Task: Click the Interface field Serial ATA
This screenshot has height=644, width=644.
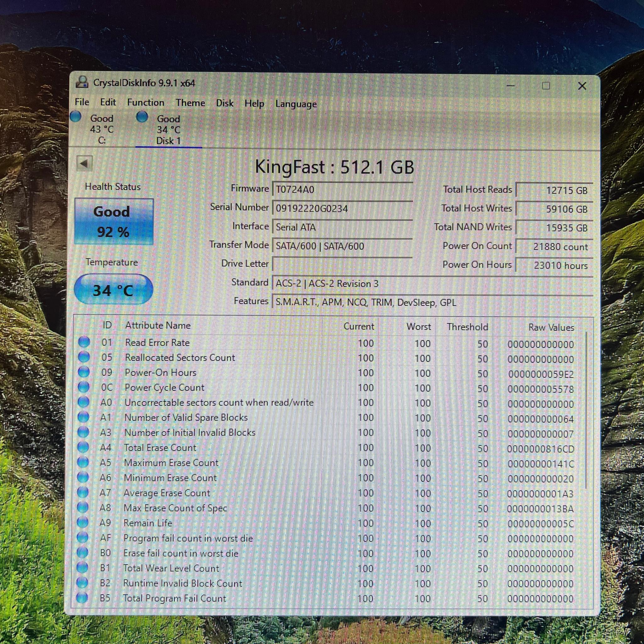Action: pos(342,227)
